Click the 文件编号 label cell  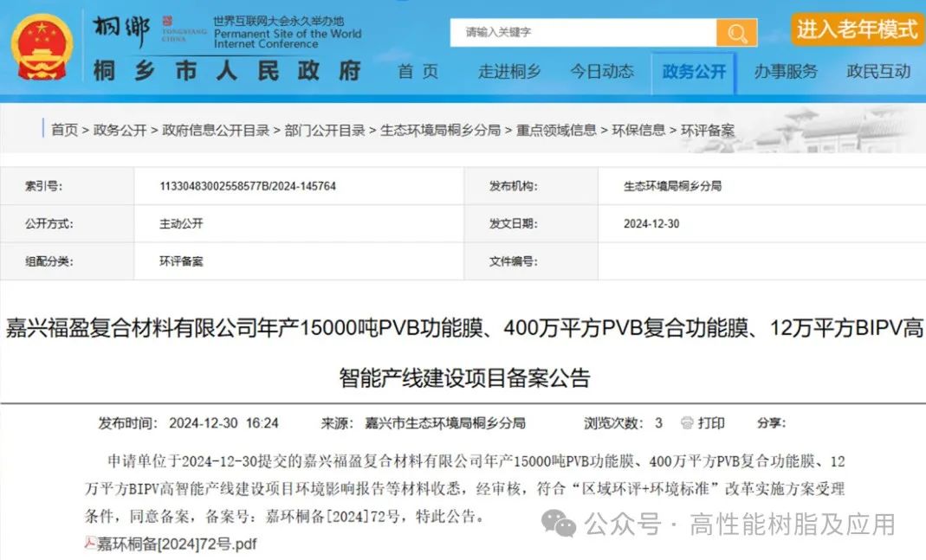coord(532,261)
